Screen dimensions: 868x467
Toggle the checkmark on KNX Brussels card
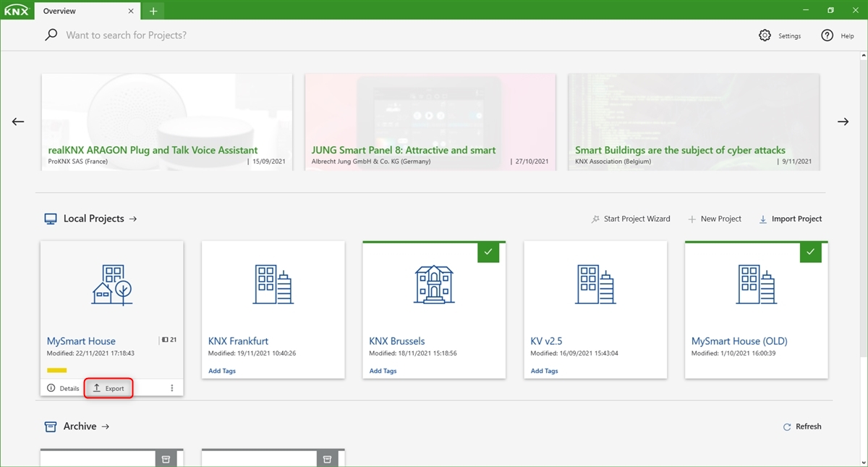[x=488, y=252]
